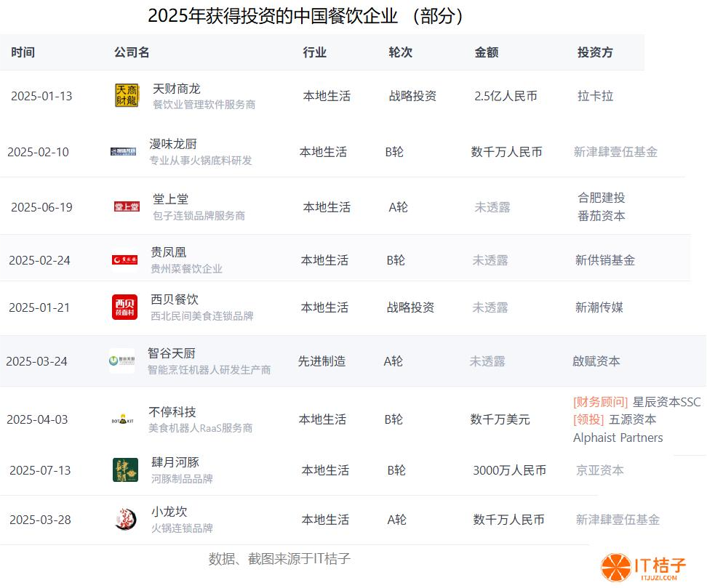Click the 投资方 column header

(594, 52)
